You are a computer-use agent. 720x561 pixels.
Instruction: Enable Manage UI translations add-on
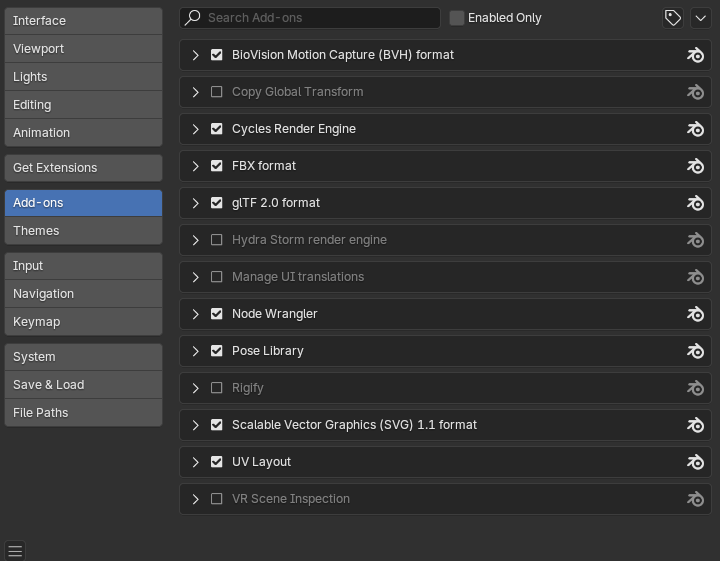pyautogui.click(x=216, y=277)
